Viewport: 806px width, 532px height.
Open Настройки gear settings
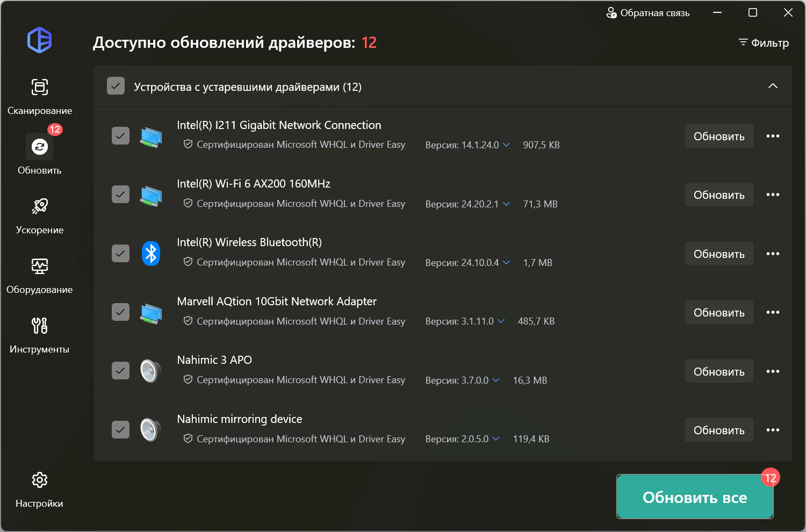(x=39, y=490)
